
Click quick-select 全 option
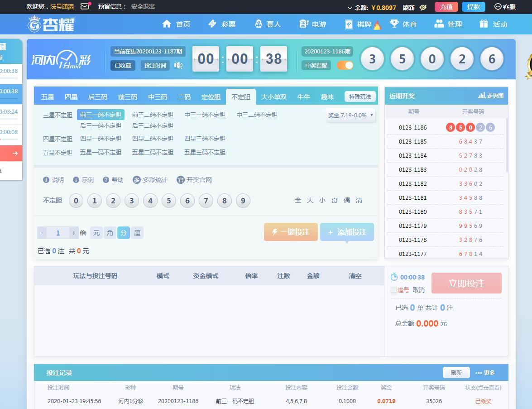[298, 200]
